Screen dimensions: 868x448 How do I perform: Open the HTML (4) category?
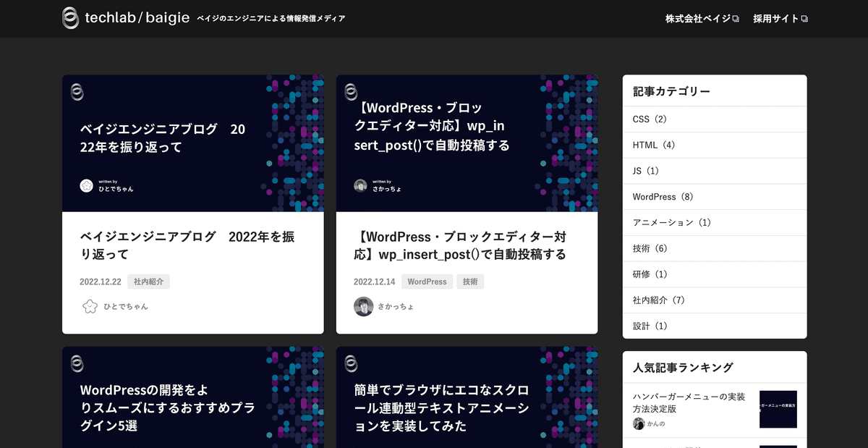[x=653, y=145]
